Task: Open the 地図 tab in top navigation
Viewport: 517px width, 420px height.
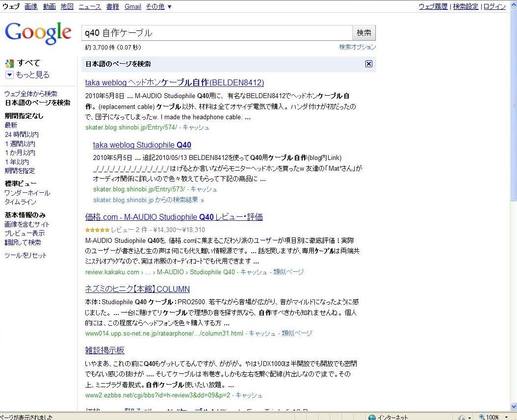Action: point(67,6)
